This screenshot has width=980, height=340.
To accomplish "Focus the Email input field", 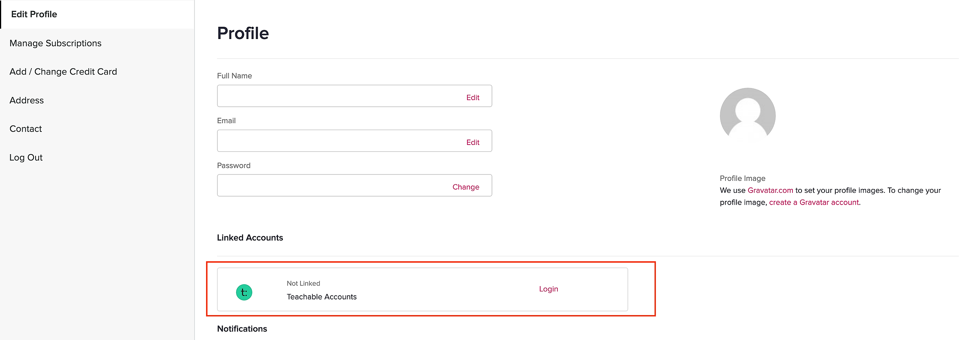I will tap(337, 141).
